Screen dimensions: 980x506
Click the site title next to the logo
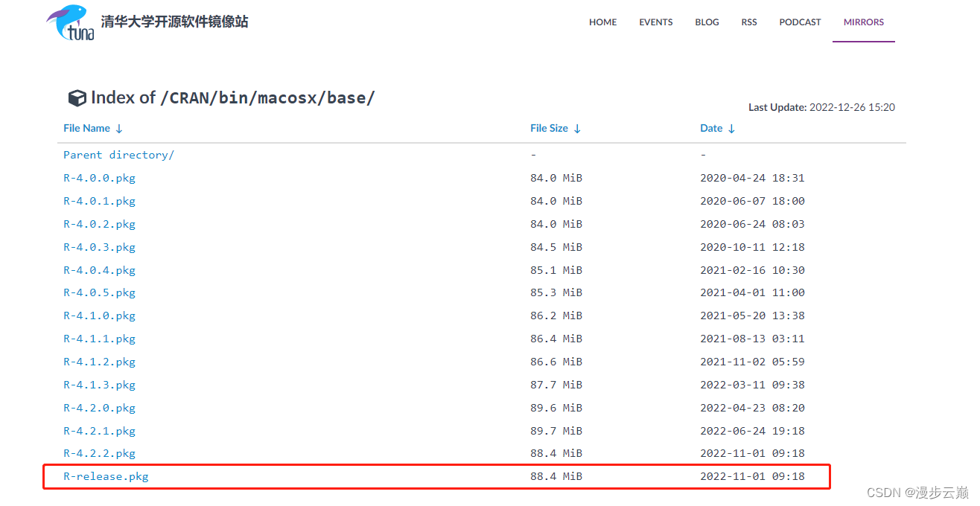175,22
